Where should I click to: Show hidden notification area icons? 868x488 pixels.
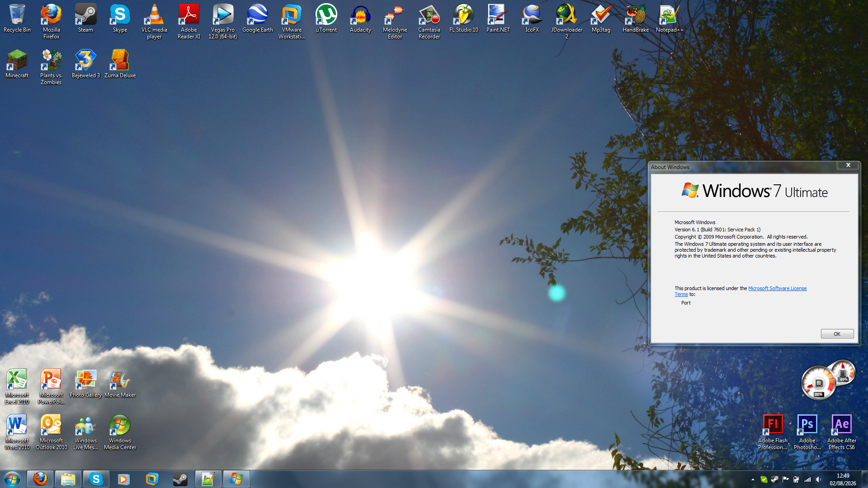point(753,479)
